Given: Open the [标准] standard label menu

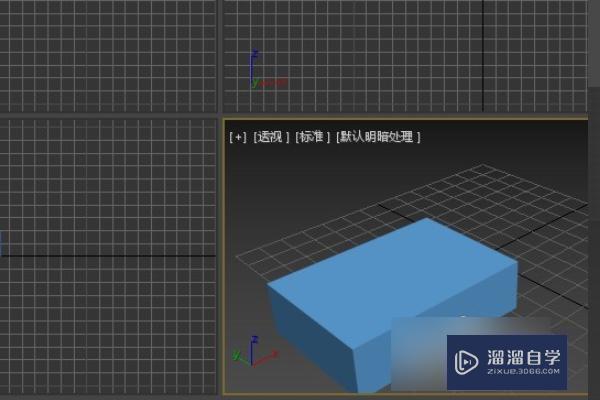Looking at the screenshot, I should 312,137.
